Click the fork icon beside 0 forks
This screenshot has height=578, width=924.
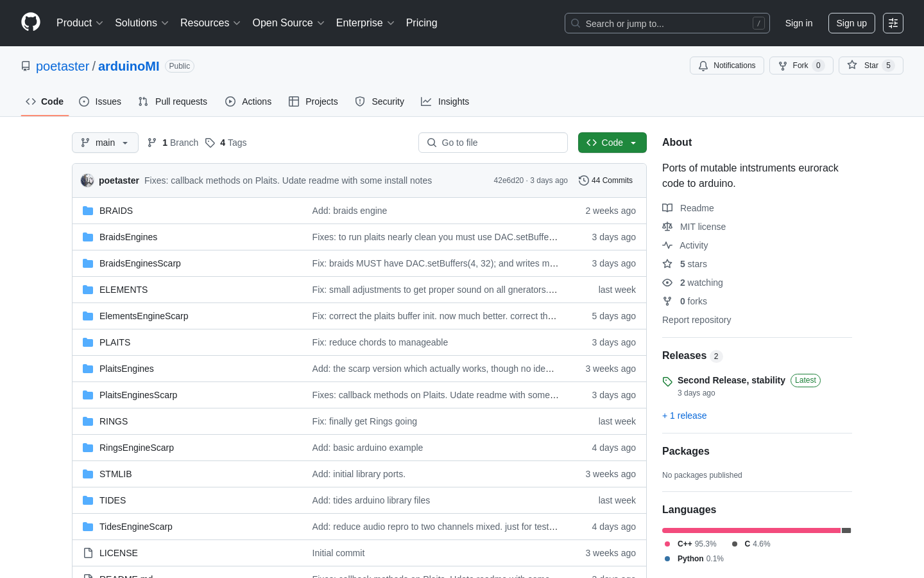[667, 301]
